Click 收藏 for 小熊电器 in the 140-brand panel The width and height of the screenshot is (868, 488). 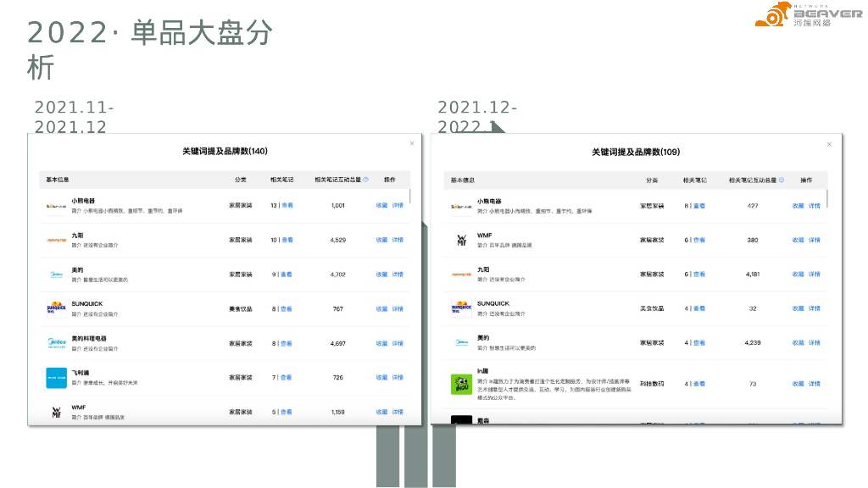[x=382, y=205]
